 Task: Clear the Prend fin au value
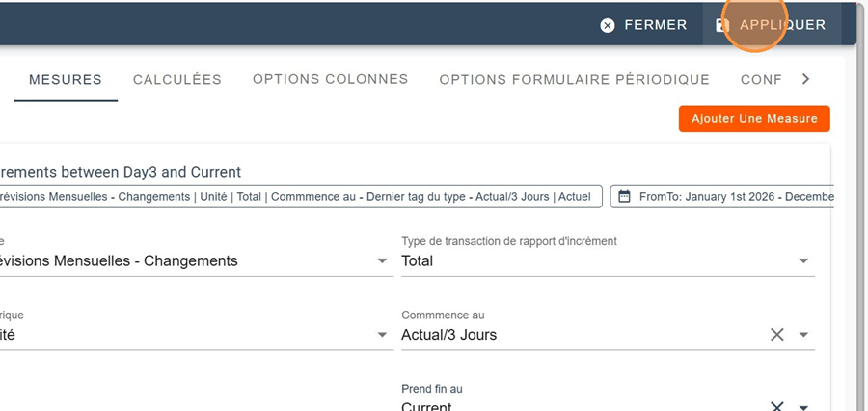[777, 406]
